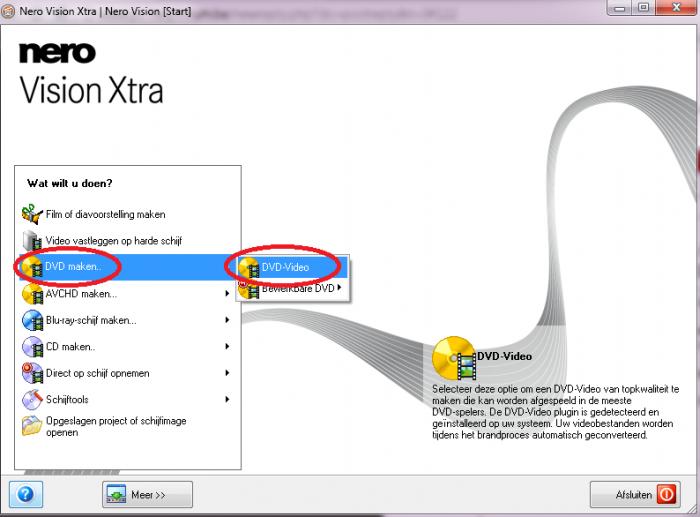Click the Nero Vision title bar icon
Image resolution: width=700 pixels, height=517 pixels.
click(x=8, y=11)
